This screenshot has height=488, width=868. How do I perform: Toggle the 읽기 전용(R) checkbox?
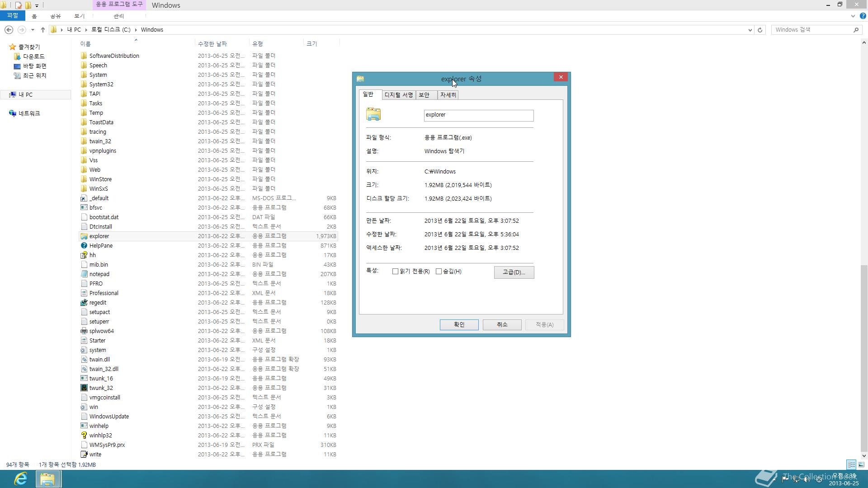pos(395,272)
